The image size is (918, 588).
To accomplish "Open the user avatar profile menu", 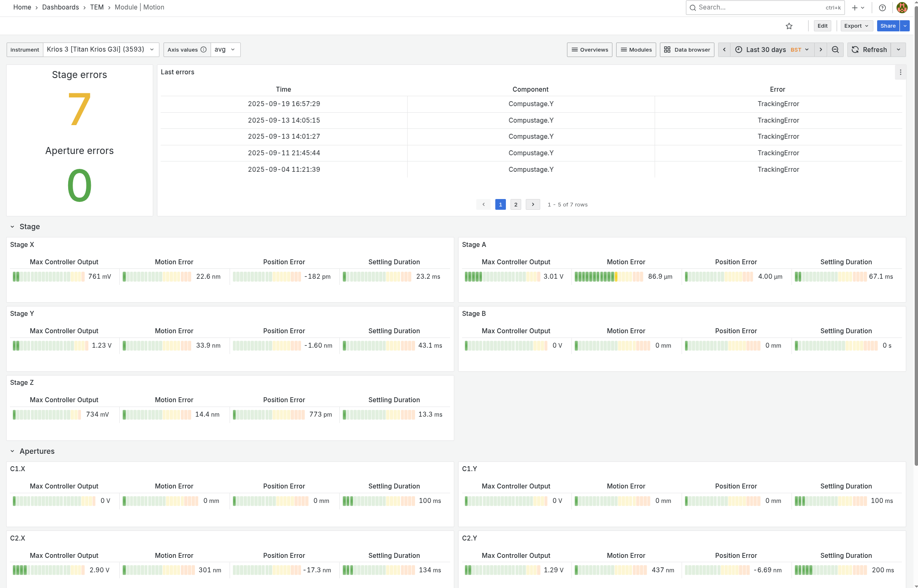I will pos(902,7).
